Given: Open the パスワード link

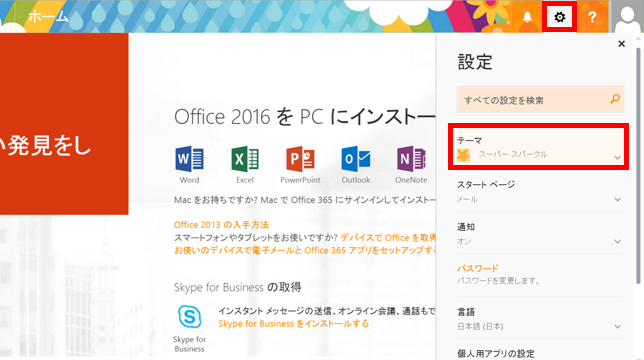Looking at the screenshot, I should pyautogui.click(x=478, y=268).
